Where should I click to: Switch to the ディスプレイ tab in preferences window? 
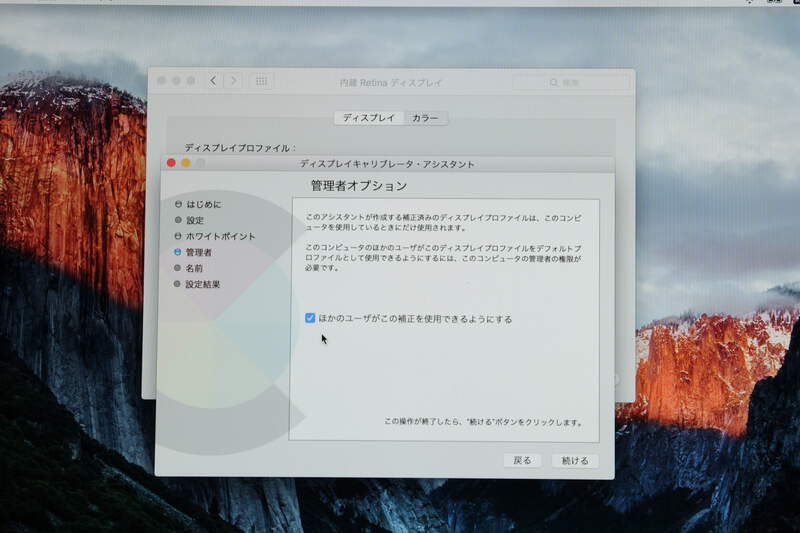click(x=369, y=118)
